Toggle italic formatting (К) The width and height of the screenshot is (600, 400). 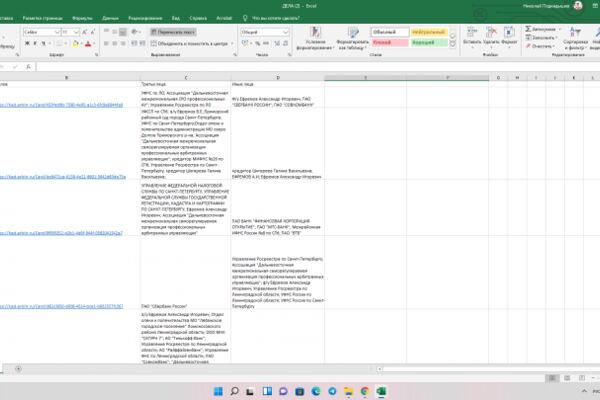point(35,44)
